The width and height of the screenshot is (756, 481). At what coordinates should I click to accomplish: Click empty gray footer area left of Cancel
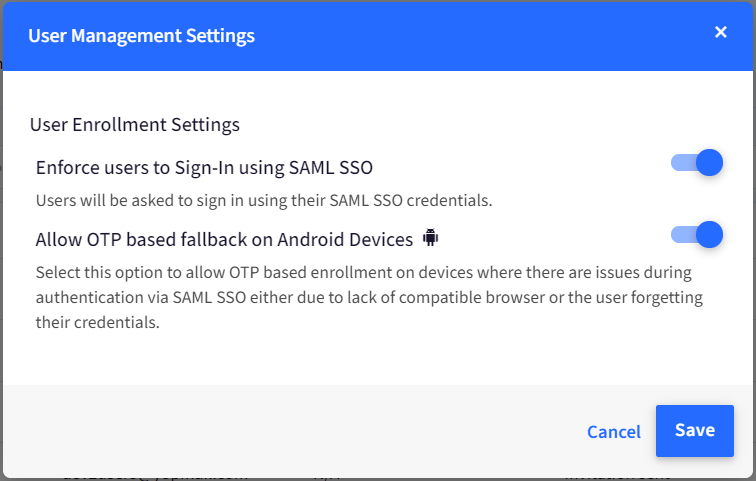click(x=289, y=430)
